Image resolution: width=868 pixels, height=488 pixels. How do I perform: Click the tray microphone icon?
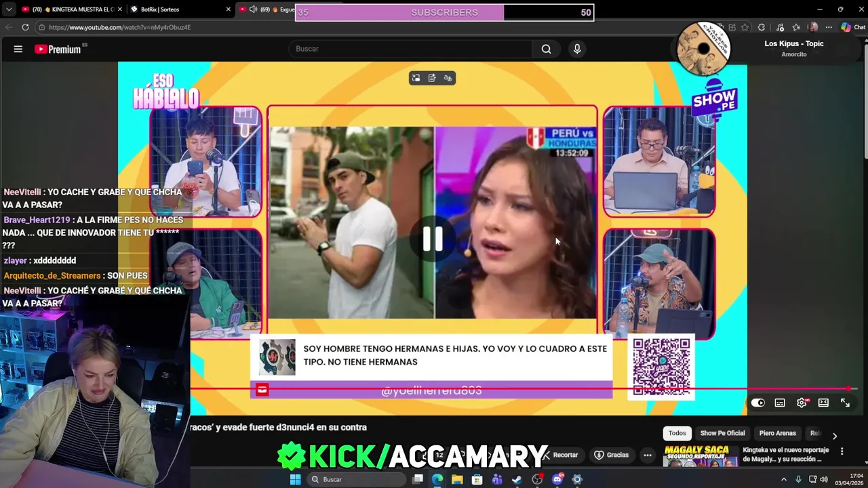coord(800,479)
